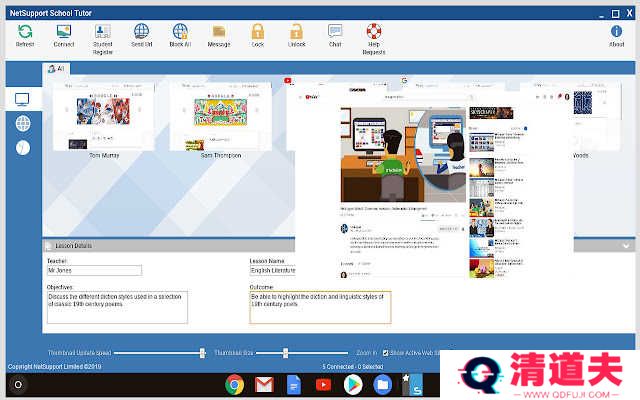Select the All group tab

56,69
